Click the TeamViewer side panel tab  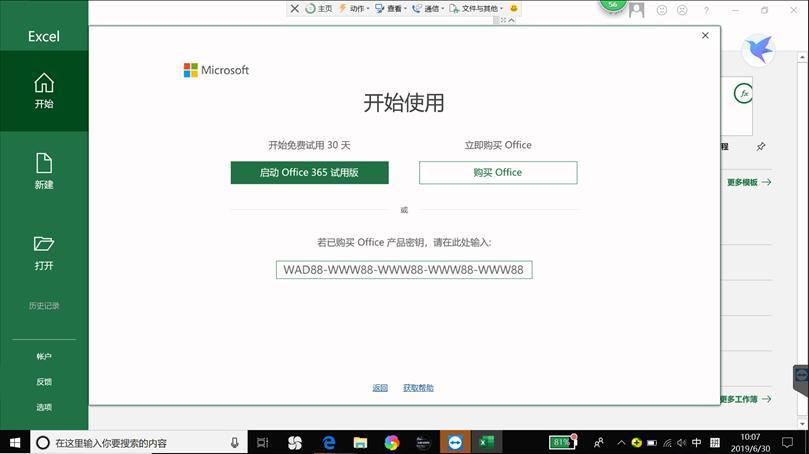pyautogui.click(x=801, y=380)
